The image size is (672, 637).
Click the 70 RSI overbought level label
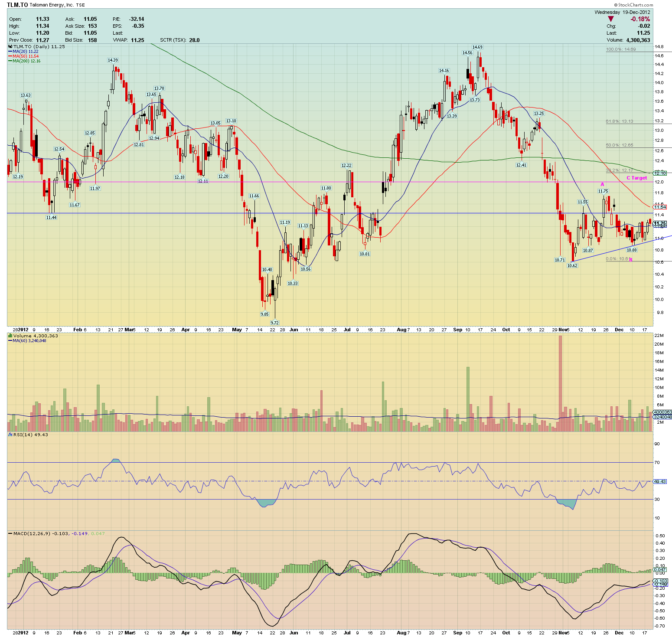pos(657,463)
